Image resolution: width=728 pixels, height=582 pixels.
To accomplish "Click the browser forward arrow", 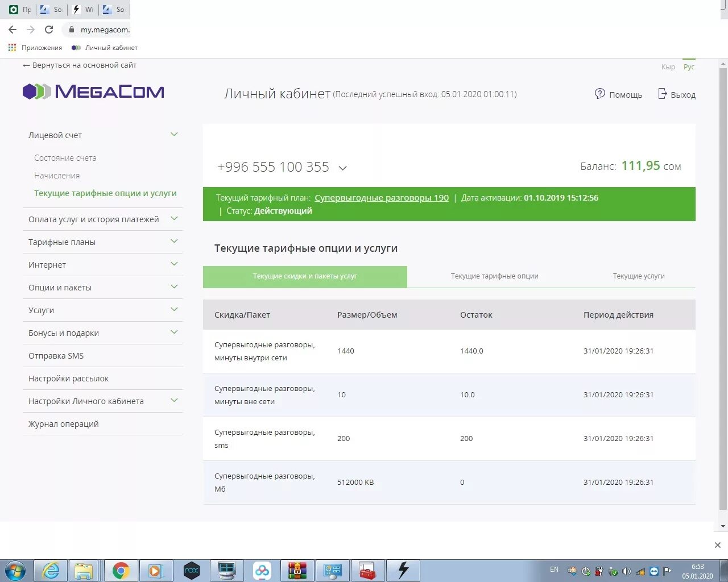I will 31,30.
